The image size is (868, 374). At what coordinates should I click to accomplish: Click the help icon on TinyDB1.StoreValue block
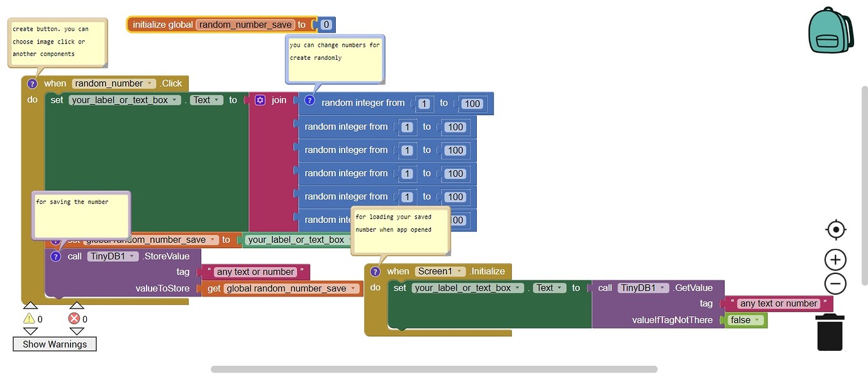pyautogui.click(x=55, y=256)
